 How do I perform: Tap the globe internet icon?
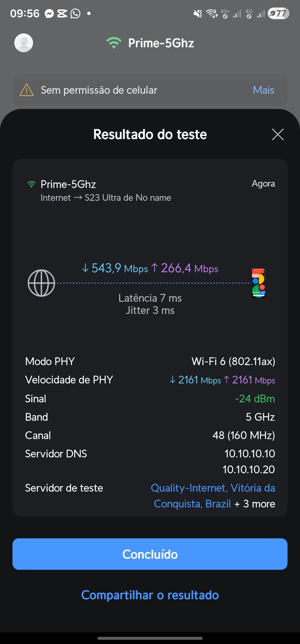pyautogui.click(x=41, y=283)
